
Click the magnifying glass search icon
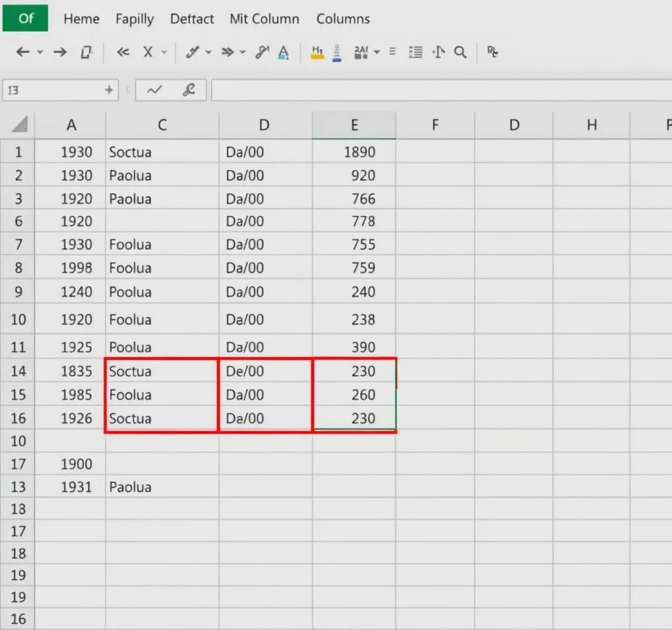(460, 52)
